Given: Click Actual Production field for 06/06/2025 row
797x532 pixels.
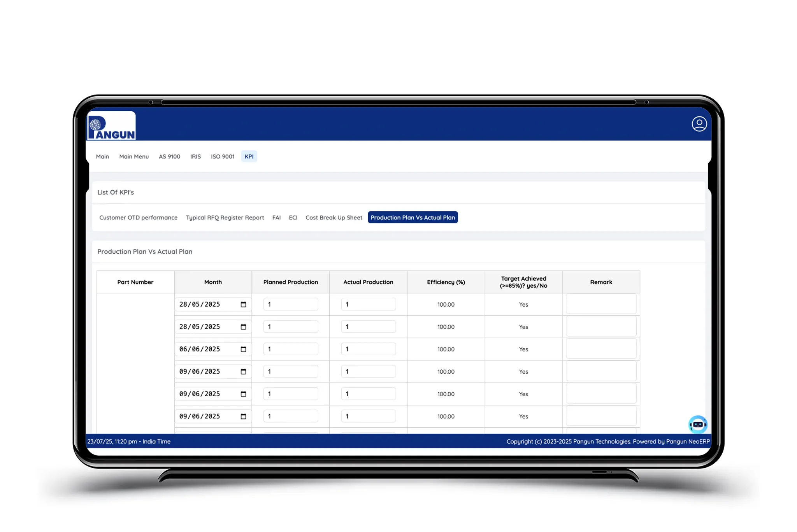Looking at the screenshot, I should 368,349.
